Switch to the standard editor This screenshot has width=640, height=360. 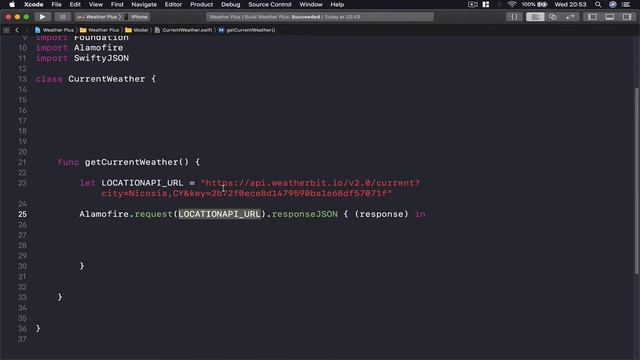click(x=535, y=17)
